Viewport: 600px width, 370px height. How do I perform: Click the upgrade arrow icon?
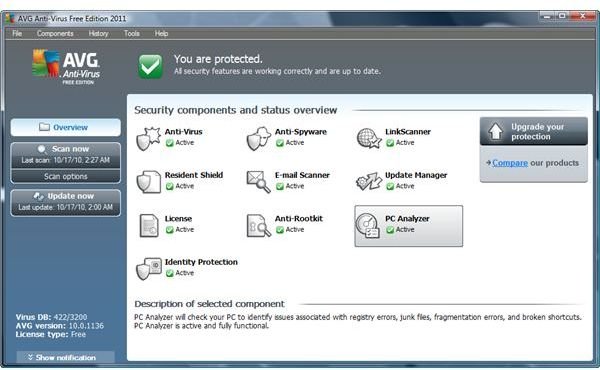coord(496,130)
